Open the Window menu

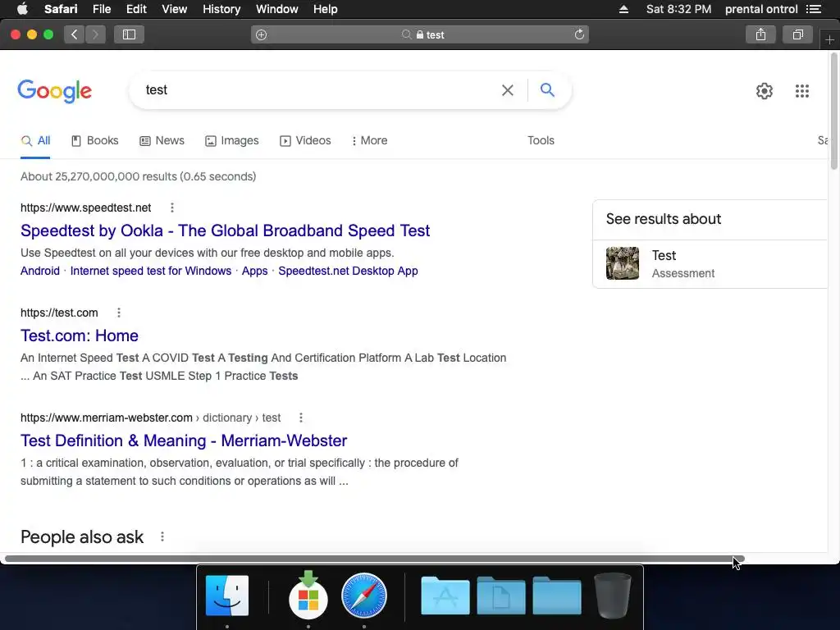click(277, 9)
